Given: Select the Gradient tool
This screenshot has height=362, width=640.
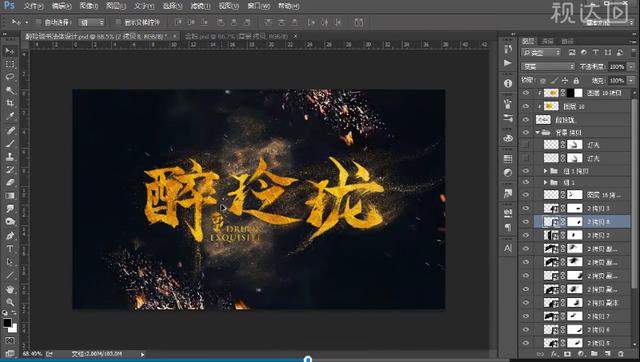Looking at the screenshot, I should (10, 195).
